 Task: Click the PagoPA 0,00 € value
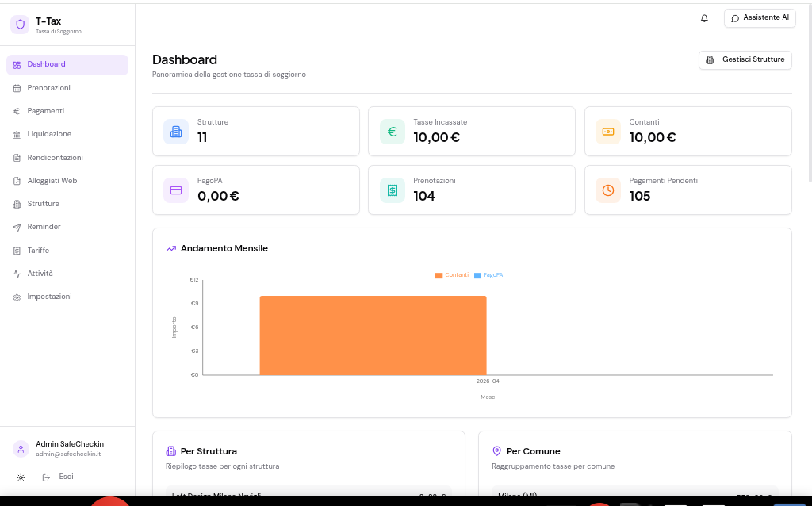[218, 196]
